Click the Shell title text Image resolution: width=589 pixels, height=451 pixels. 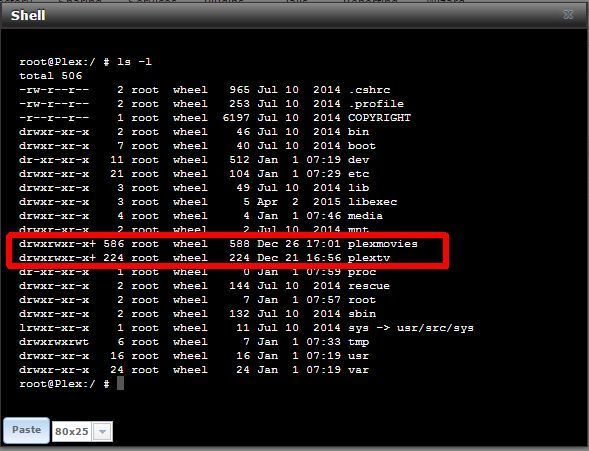(28, 15)
